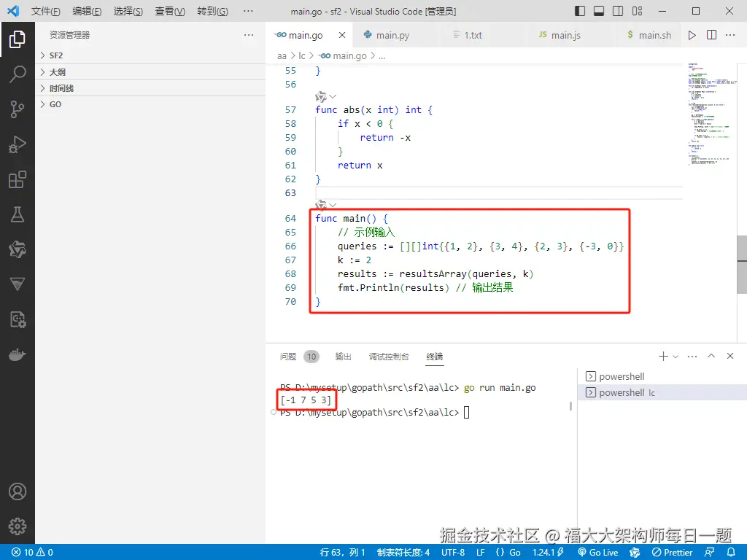The width and height of the screenshot is (747, 560).
Task: Expand the SF2 folder section
Action: click(x=150, y=55)
